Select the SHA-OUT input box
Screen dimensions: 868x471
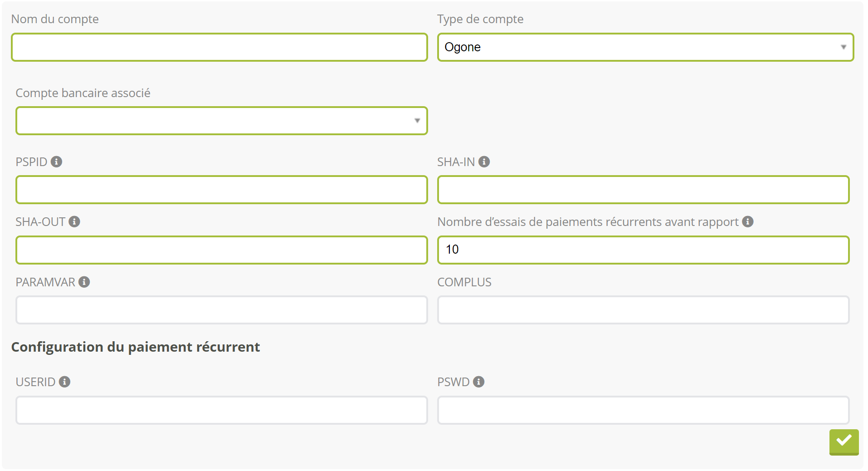221,250
